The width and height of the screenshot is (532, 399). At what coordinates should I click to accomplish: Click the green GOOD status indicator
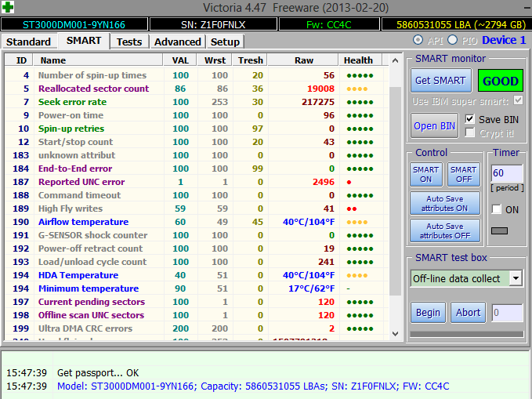(x=501, y=81)
